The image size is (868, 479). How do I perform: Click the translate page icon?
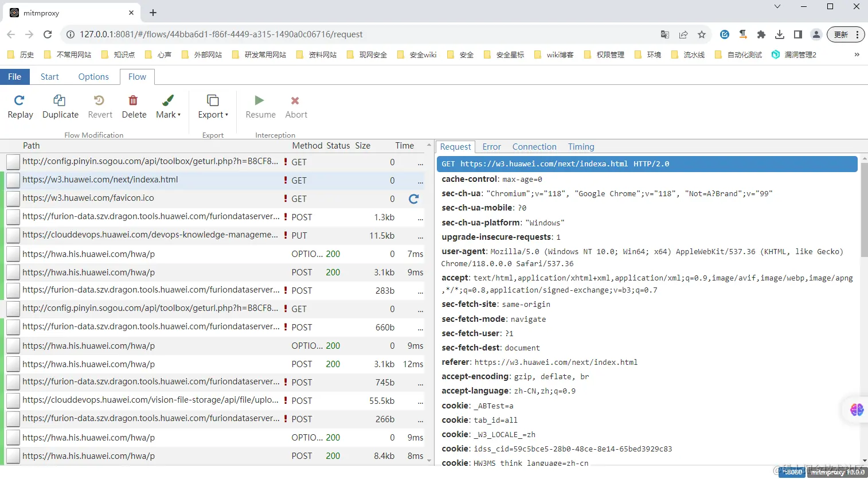click(665, 34)
